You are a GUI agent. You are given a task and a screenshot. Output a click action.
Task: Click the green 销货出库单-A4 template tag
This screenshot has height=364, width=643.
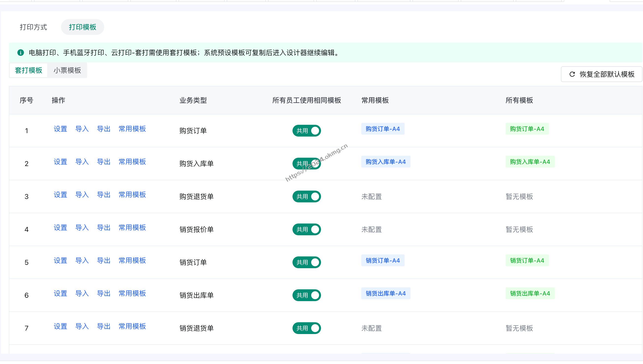530,294
